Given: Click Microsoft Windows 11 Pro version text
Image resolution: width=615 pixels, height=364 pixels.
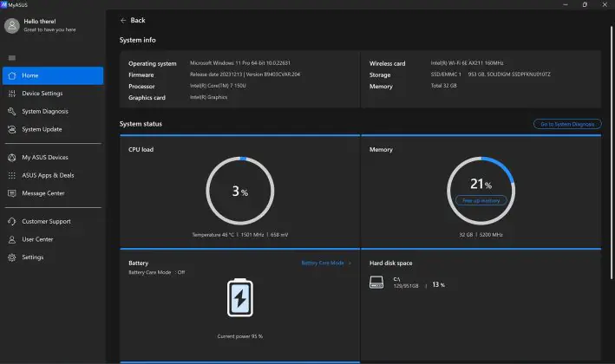Looking at the screenshot, I should (x=240, y=63).
